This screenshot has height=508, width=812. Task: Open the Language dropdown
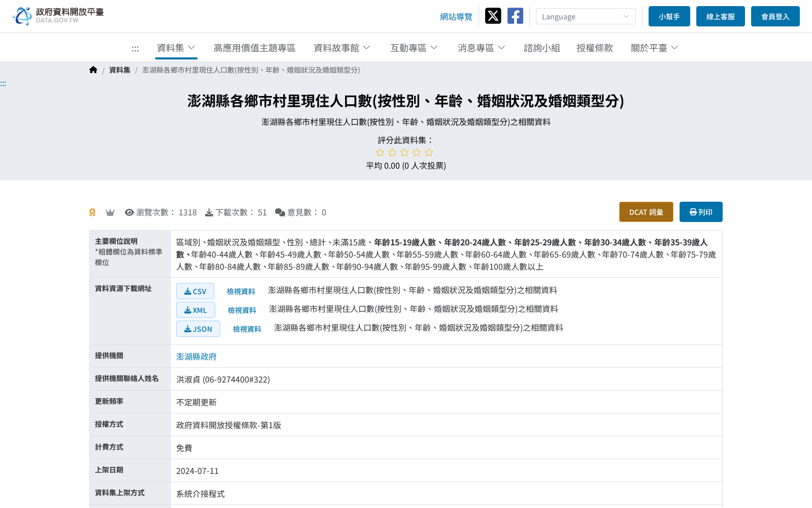(x=586, y=16)
